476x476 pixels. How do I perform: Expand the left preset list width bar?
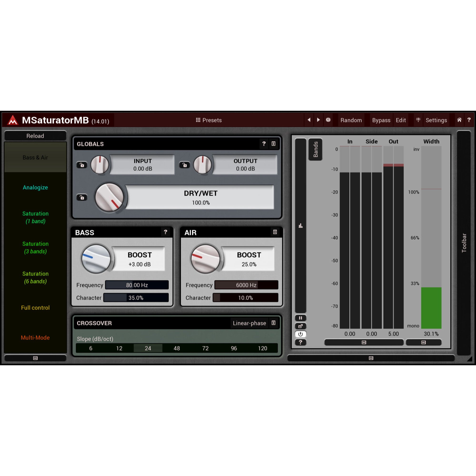click(35, 358)
